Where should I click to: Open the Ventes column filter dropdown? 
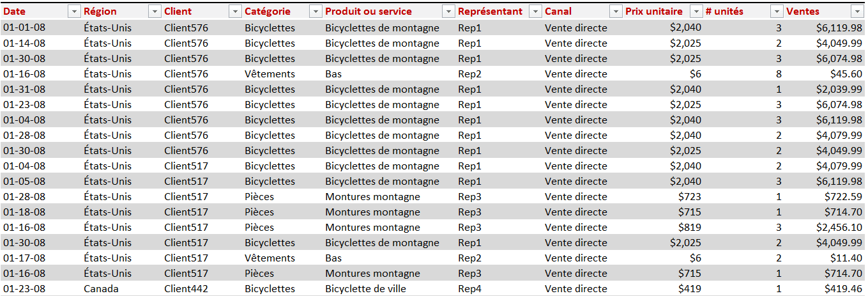tap(857, 12)
